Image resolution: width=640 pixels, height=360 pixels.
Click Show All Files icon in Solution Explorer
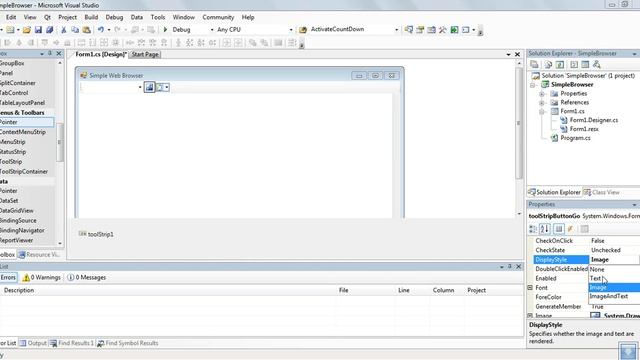tap(548, 64)
